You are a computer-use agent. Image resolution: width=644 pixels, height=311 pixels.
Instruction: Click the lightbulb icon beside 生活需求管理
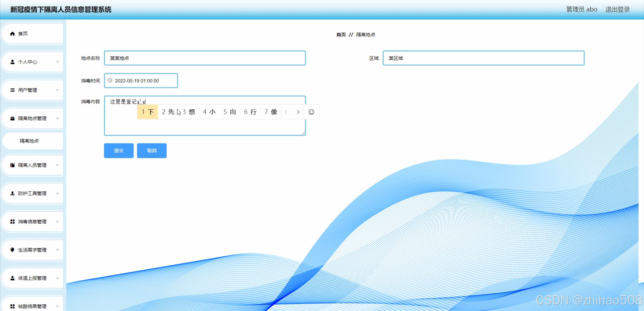[12, 250]
